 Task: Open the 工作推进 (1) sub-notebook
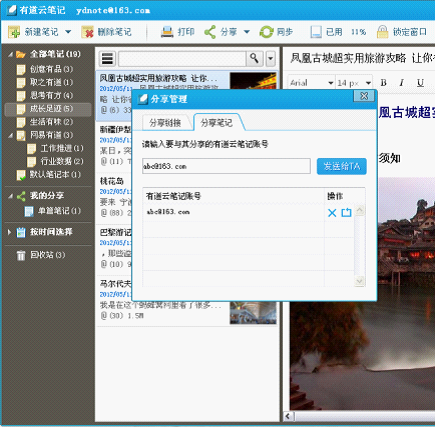pyautogui.click(x=56, y=148)
